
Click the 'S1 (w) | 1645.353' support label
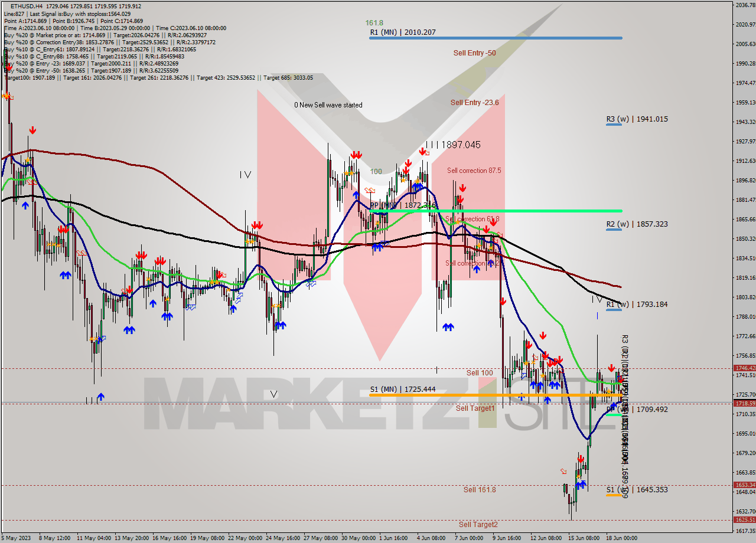(637, 490)
